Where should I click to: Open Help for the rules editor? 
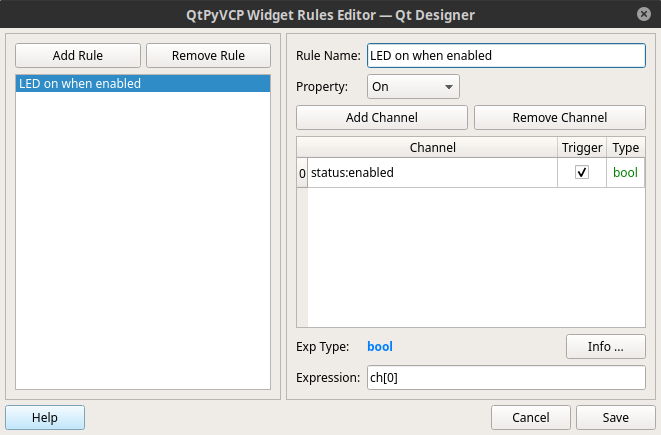[45, 417]
